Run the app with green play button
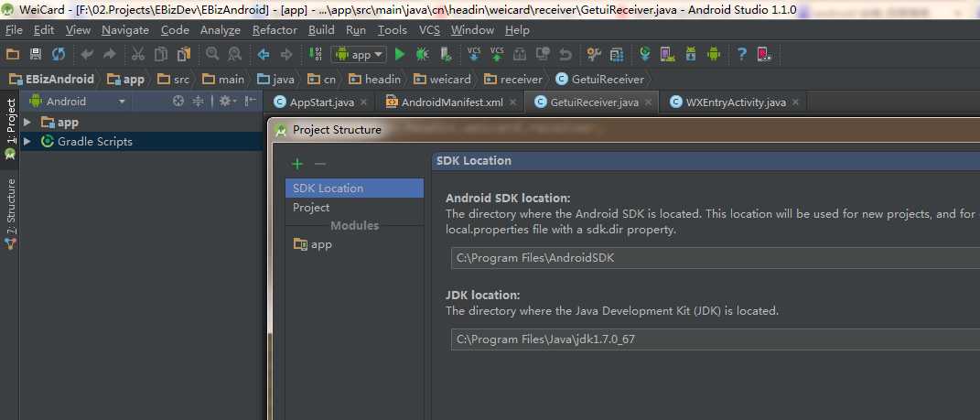Image resolution: width=980 pixels, height=420 pixels. coord(400,55)
